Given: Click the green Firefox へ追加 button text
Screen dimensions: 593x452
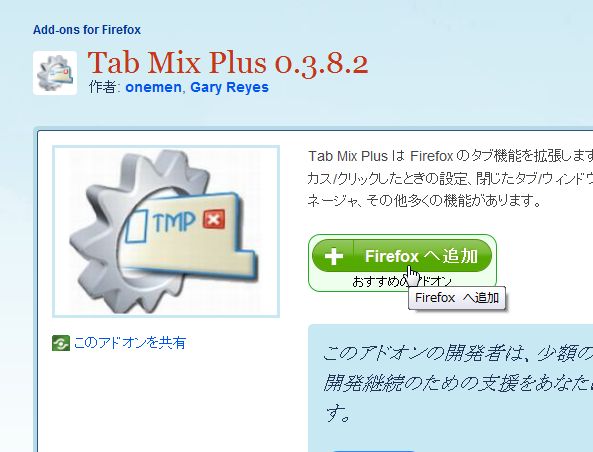Looking at the screenshot, I should [x=421, y=256].
